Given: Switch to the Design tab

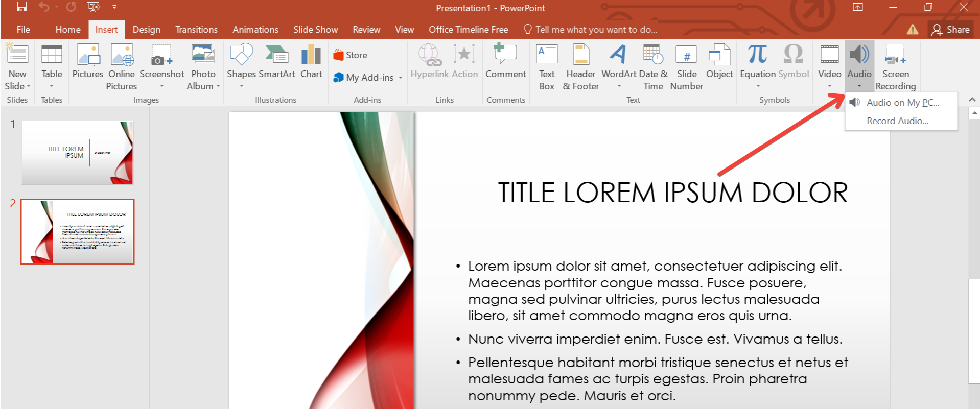Looking at the screenshot, I should [147, 30].
